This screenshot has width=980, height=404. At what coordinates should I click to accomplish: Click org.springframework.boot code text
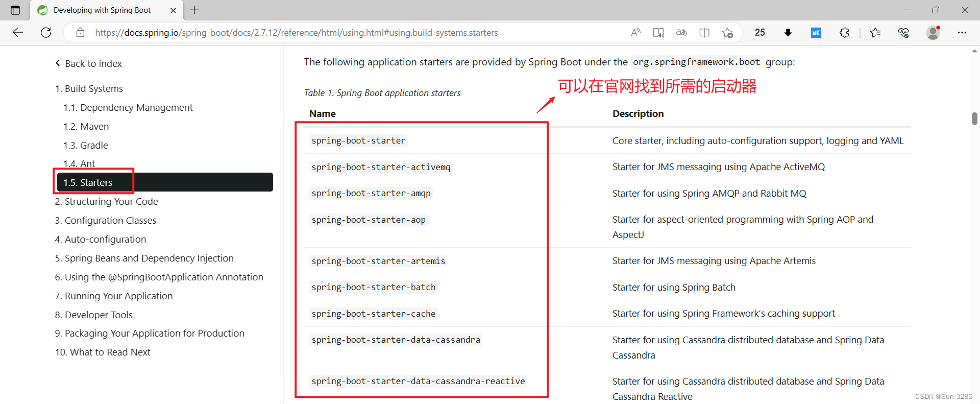[x=696, y=62]
